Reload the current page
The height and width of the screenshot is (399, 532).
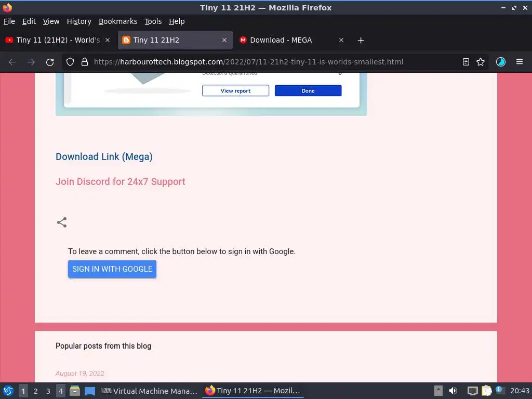(x=50, y=62)
